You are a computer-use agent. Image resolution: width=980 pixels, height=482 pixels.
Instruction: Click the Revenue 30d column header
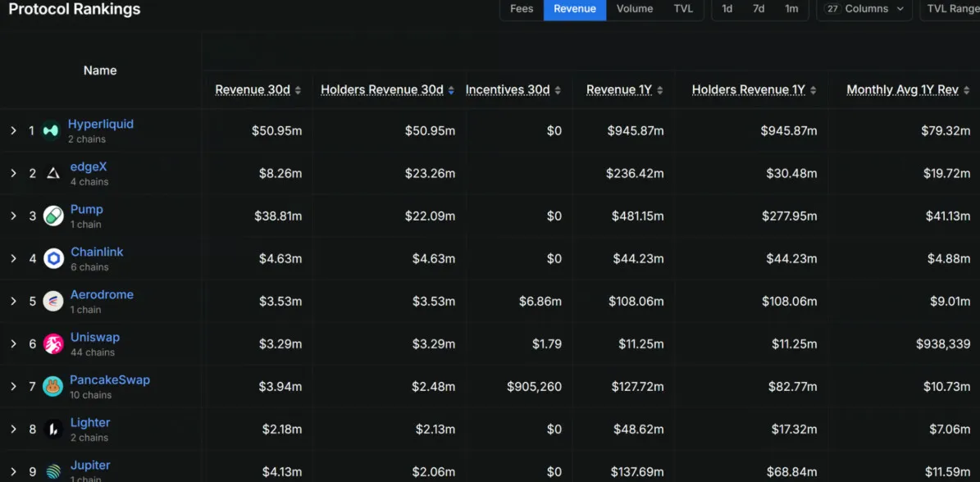(x=253, y=90)
